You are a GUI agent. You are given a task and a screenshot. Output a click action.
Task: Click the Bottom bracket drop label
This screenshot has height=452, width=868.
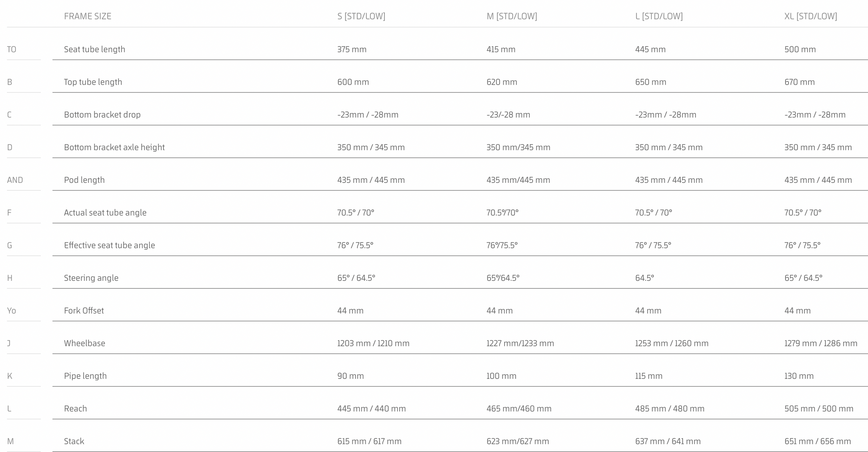(102, 115)
